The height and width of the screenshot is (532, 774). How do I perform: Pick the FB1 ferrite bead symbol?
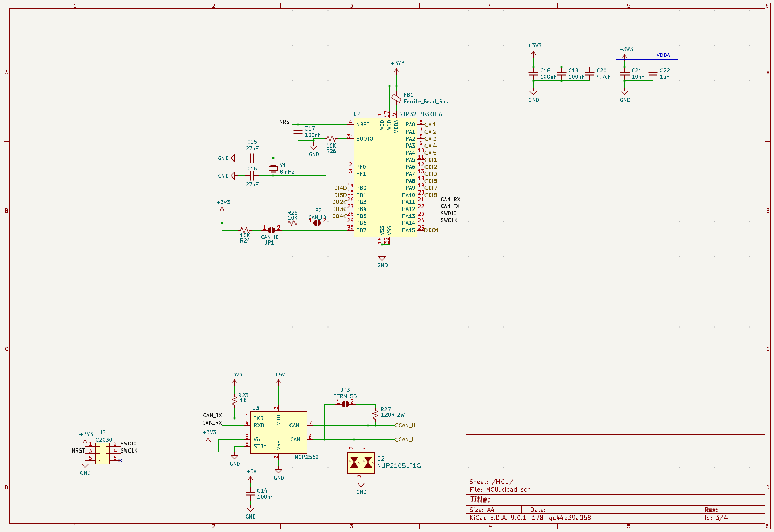click(x=396, y=98)
